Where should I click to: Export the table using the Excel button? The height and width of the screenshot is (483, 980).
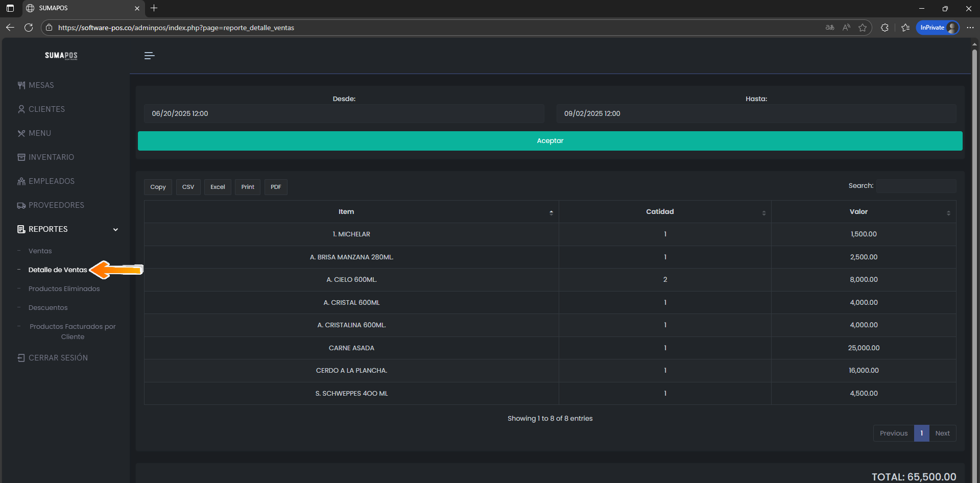[218, 187]
